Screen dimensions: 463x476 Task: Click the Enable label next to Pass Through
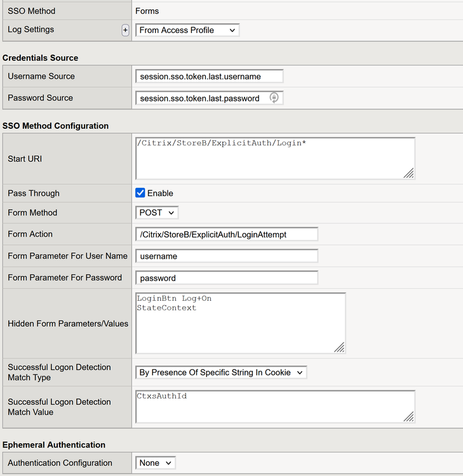[161, 193]
